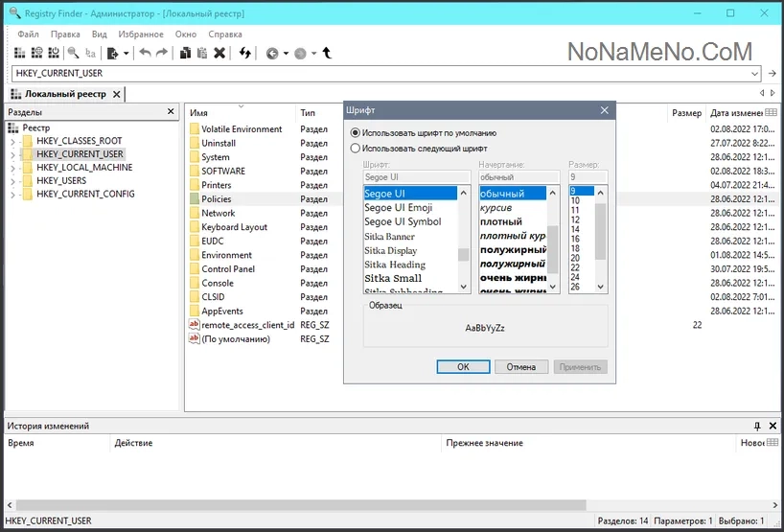Image resolution: width=784 pixels, height=532 pixels.
Task: Click the Refresh toolbar icon
Action: tap(245, 54)
